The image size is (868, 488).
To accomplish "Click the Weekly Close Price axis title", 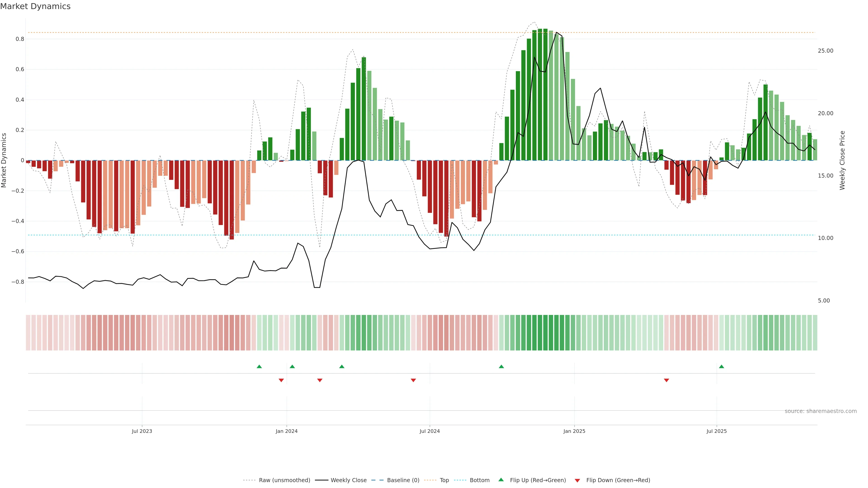I will click(x=842, y=160).
